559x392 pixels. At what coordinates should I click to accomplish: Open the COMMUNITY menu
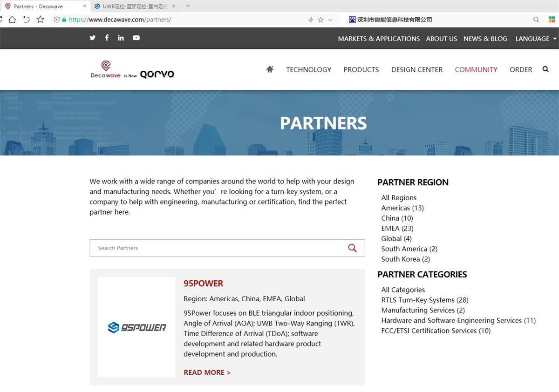(x=476, y=69)
